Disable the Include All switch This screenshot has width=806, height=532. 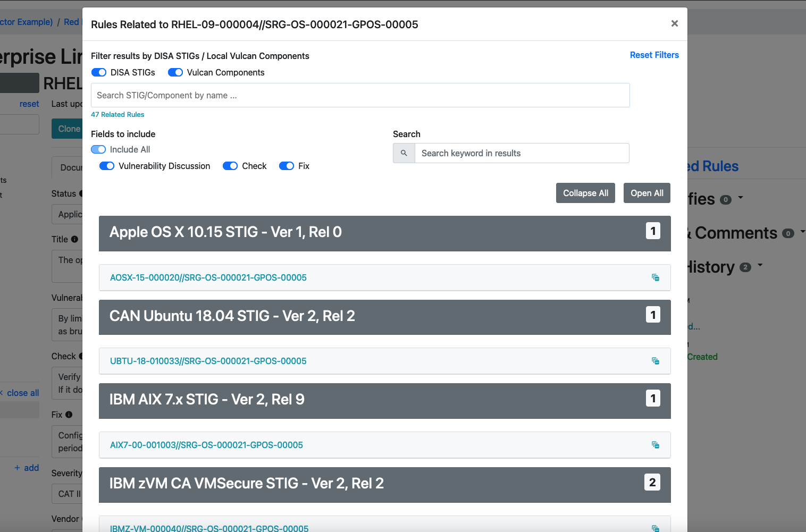[x=98, y=149]
